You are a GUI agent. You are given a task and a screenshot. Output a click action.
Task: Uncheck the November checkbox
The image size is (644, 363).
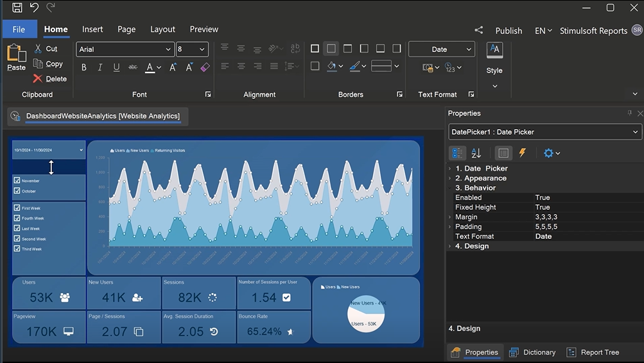17,181
